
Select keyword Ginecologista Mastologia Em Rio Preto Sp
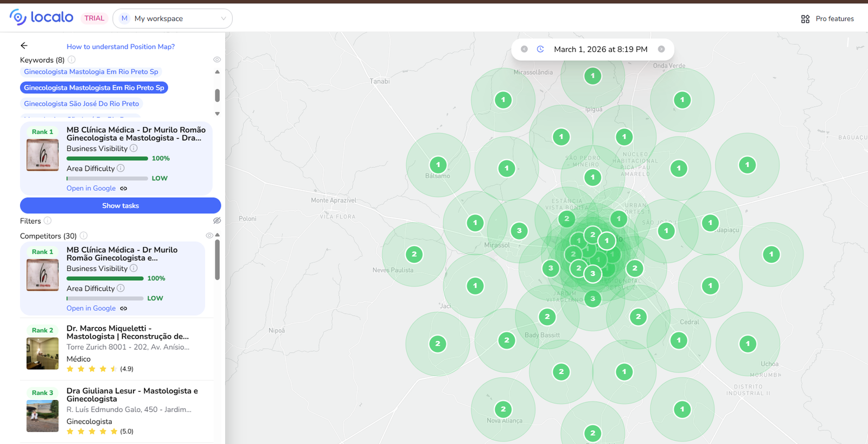(x=91, y=72)
